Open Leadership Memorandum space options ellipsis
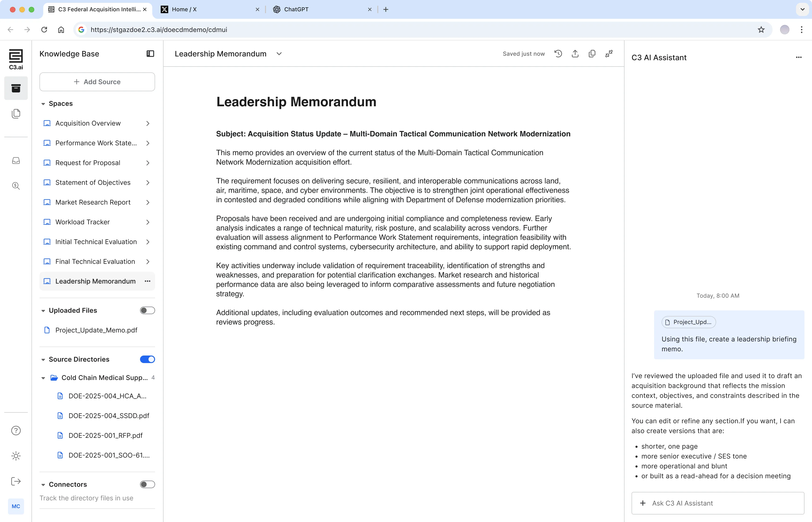Image resolution: width=812 pixels, height=522 pixels. pyautogui.click(x=148, y=281)
